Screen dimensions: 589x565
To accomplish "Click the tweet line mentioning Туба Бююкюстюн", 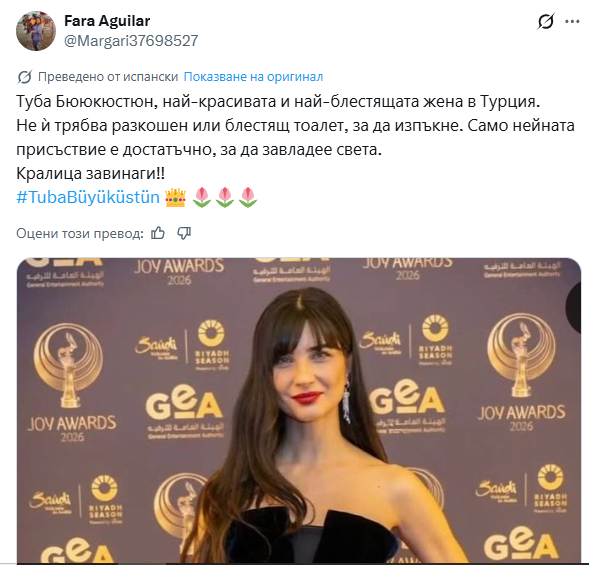I will tap(278, 101).
